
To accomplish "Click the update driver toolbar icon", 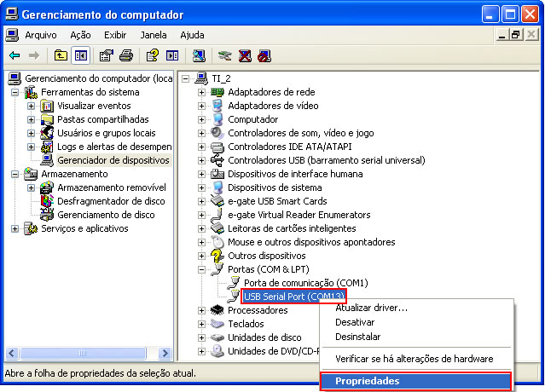I will tap(225, 55).
